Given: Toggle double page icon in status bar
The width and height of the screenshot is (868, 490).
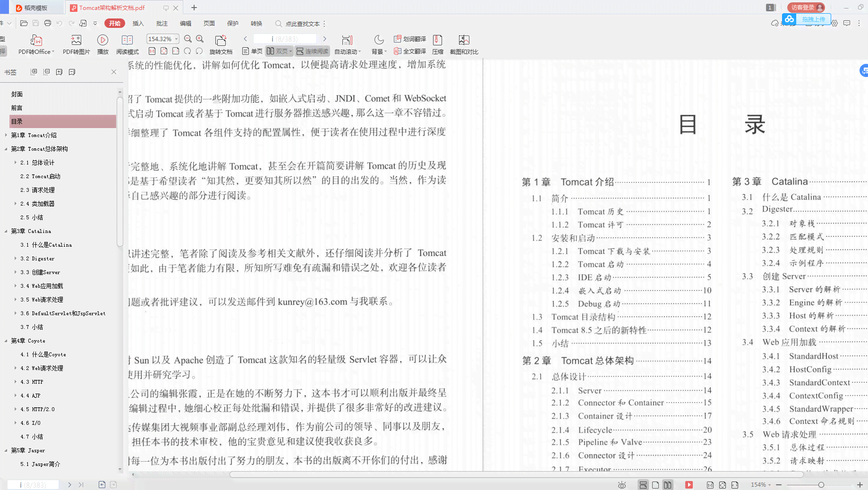Looking at the screenshot, I should 667,485.
